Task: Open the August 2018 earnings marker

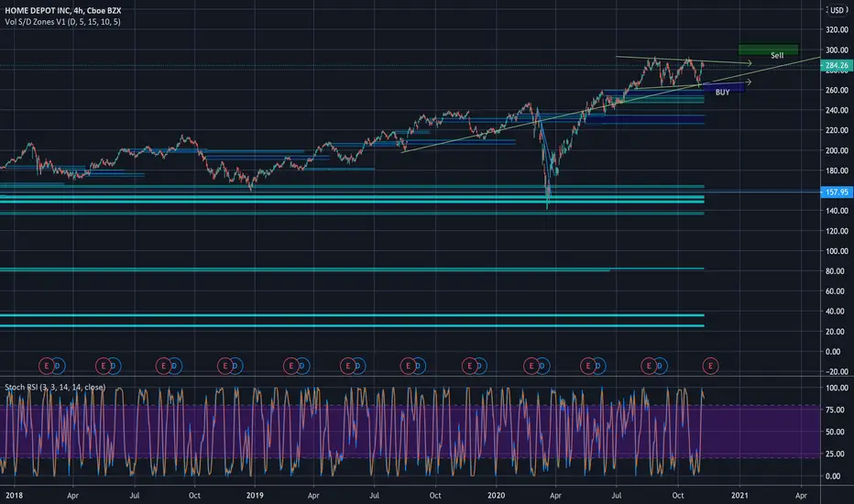Action: [x=163, y=366]
